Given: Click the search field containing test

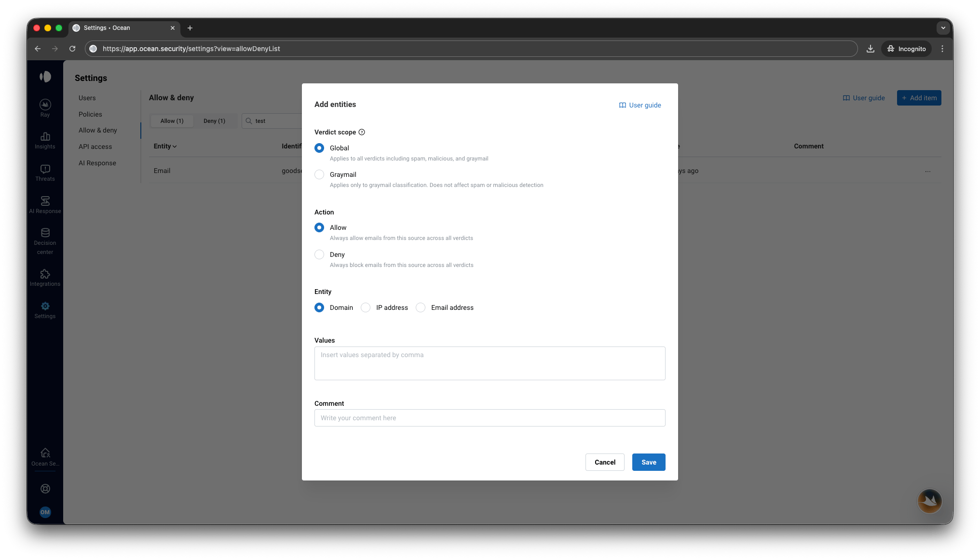Looking at the screenshot, I should click(272, 121).
